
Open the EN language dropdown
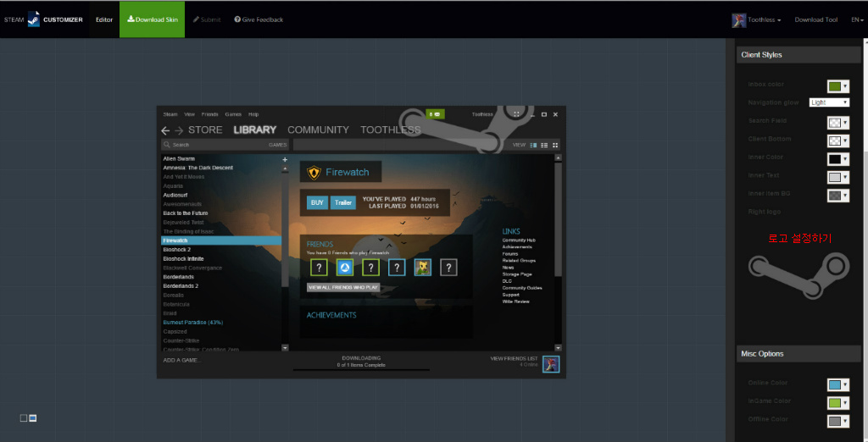(x=857, y=20)
